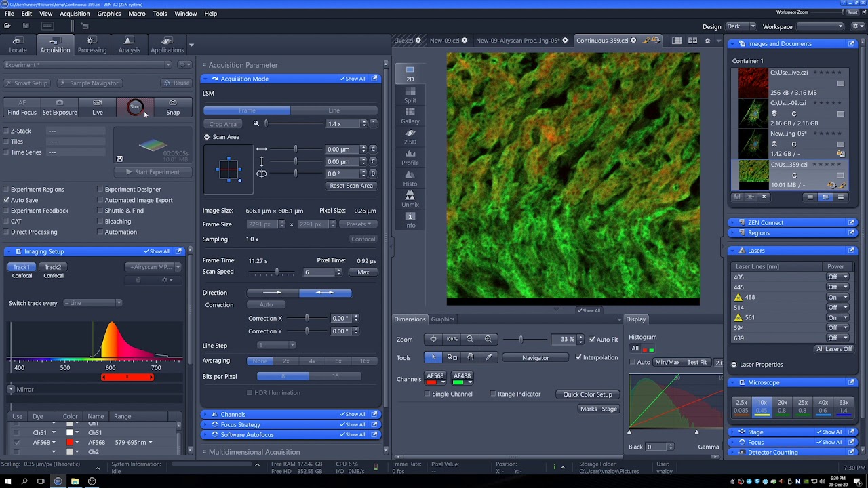Open Unmix view mode
Screen dimensions: 868x488
click(x=410, y=199)
